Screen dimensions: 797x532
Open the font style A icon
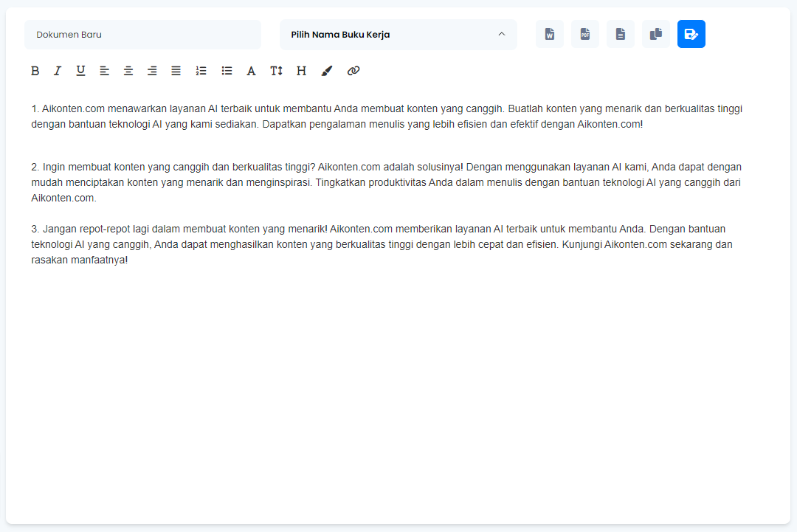tap(251, 71)
